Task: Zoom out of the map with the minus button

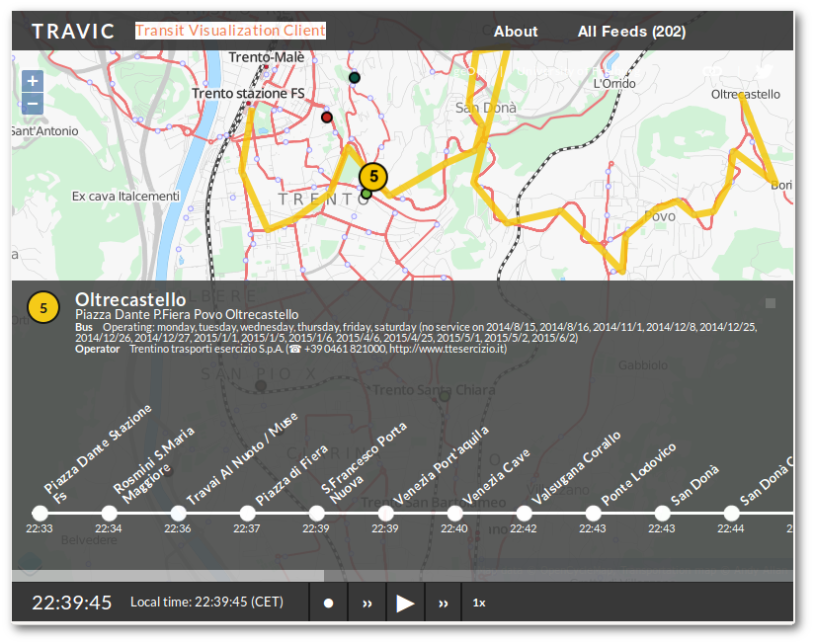Action: coord(33,104)
